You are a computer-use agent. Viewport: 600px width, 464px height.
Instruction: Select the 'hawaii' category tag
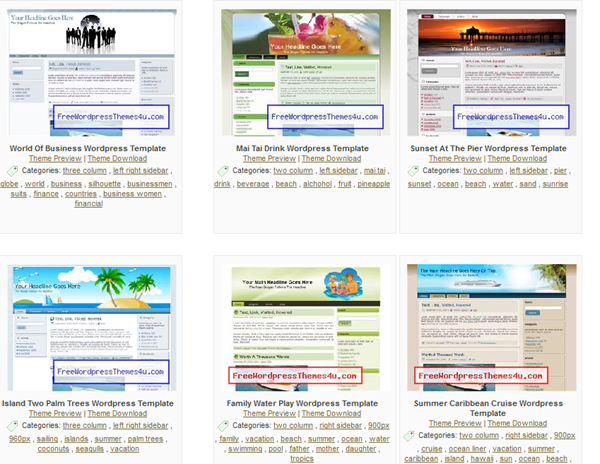click(482, 459)
